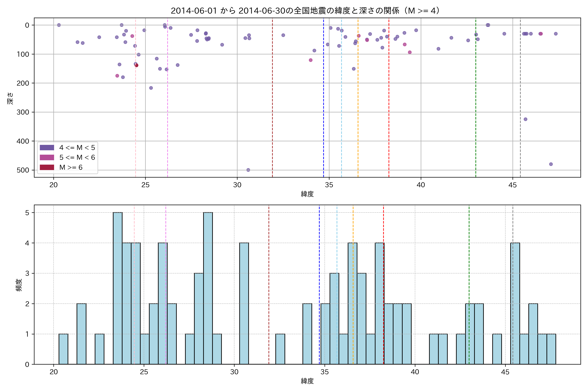Viewport: 588px width, 392px height.
Task: Click the isolated histogram bar near latitude 32.5
Action: point(280,349)
